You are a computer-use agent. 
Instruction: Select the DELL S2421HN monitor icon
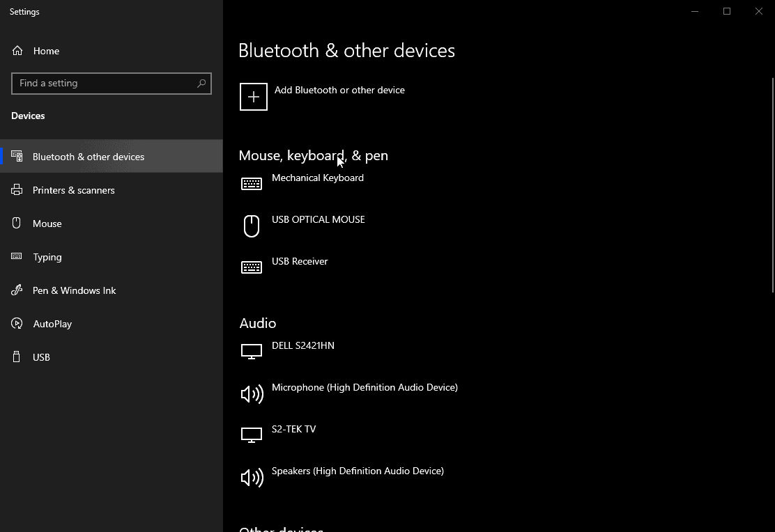[252, 352]
